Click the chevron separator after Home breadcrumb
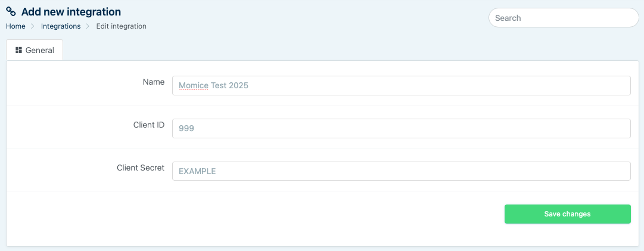Image resolution: width=644 pixels, height=251 pixels. click(33, 26)
